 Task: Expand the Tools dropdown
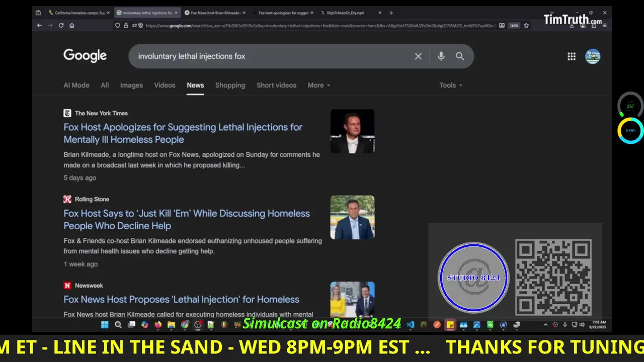click(x=450, y=85)
